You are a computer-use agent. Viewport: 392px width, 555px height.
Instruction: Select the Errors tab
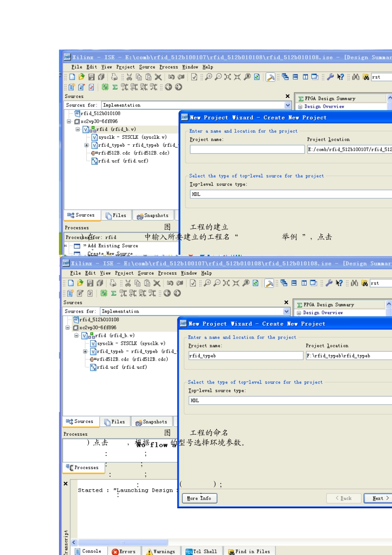tap(124, 551)
